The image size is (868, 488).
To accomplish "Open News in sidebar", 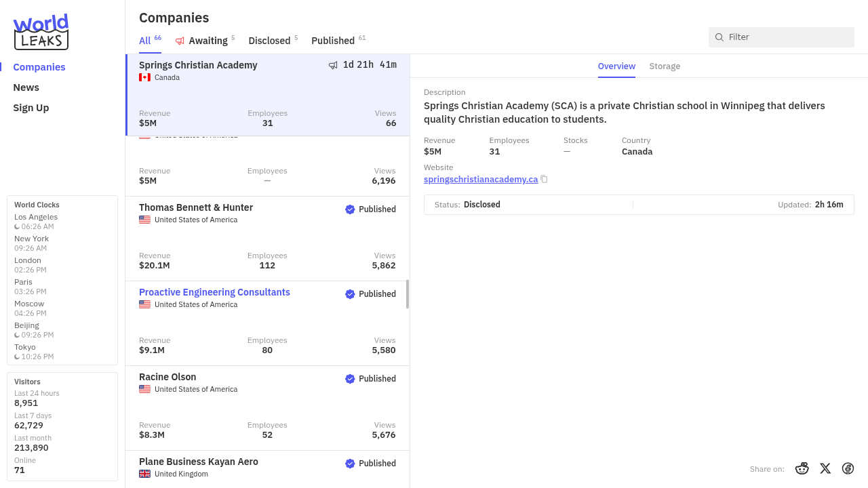I will click(x=26, y=87).
